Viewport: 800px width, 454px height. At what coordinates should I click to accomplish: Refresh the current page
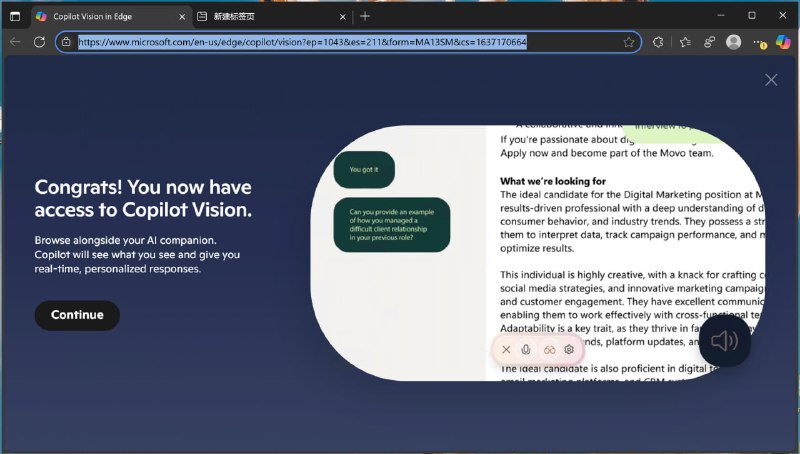39,42
